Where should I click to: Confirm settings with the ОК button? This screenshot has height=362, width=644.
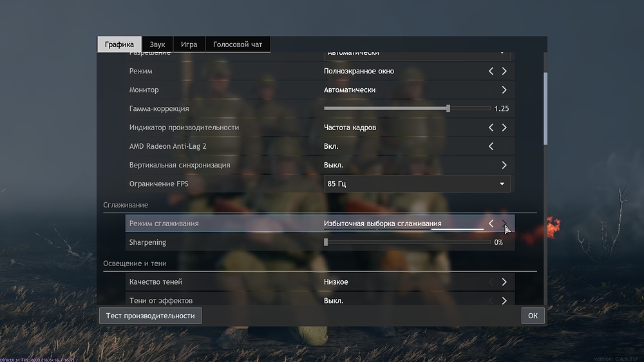tap(533, 316)
